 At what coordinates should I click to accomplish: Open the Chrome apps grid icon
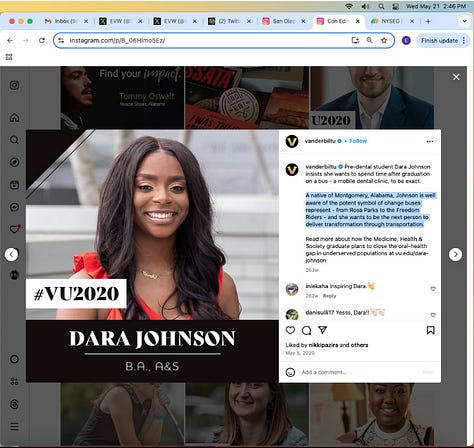9,57
